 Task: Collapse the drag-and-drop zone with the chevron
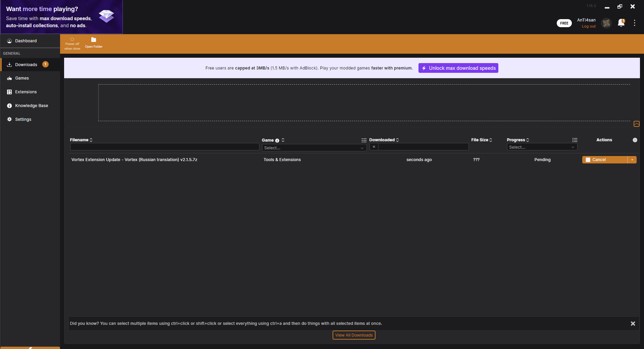[637, 124]
